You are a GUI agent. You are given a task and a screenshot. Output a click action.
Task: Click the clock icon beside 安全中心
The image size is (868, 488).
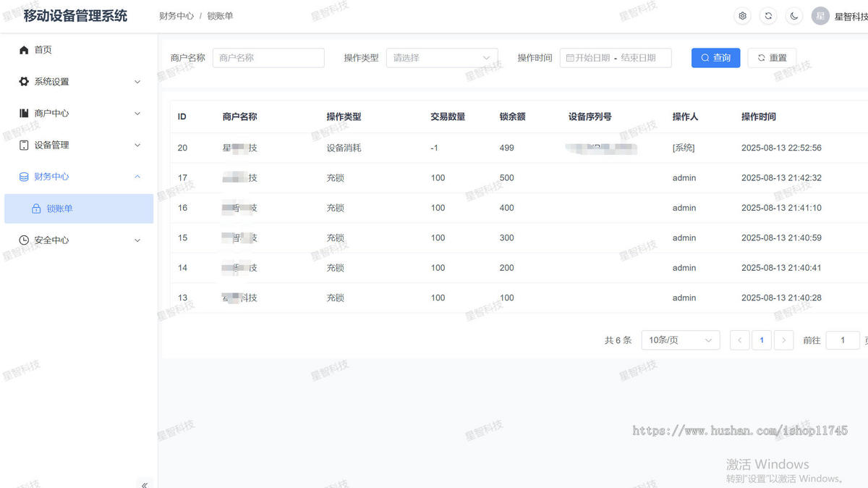click(24, 240)
